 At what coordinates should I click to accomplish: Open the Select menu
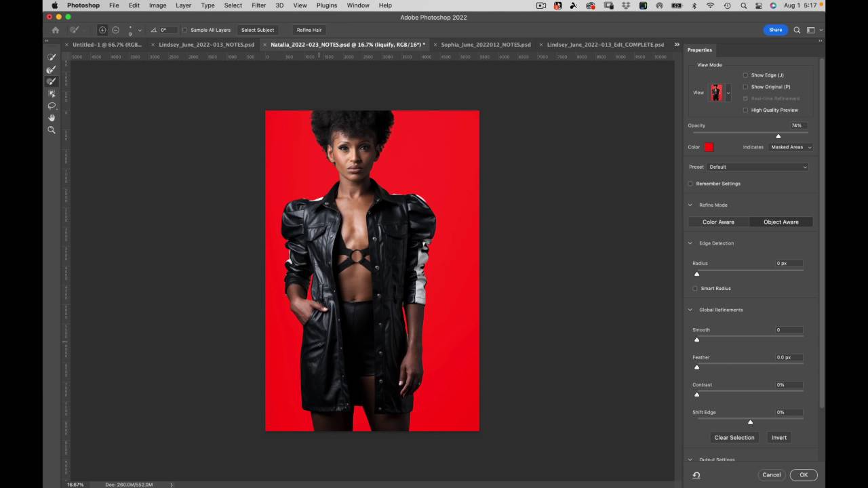click(233, 5)
